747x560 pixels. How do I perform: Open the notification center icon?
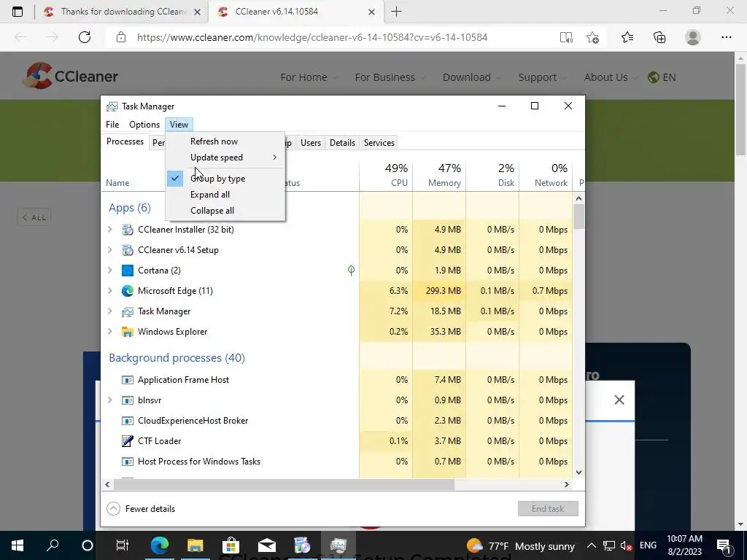(x=723, y=545)
